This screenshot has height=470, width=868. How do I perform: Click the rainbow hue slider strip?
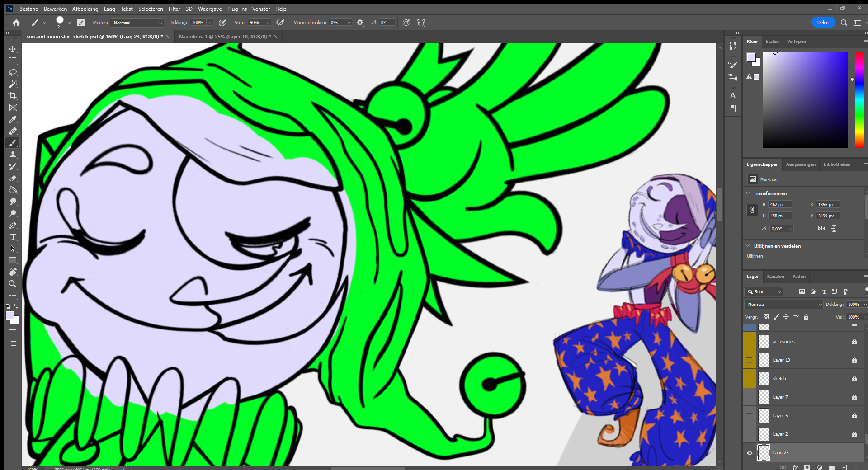click(859, 99)
